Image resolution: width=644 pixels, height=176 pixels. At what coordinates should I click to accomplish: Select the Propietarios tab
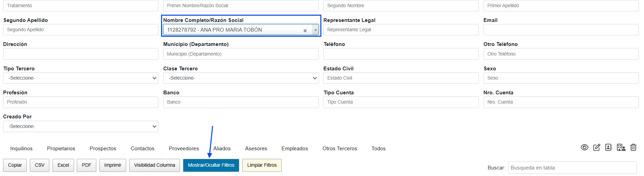(x=61, y=149)
